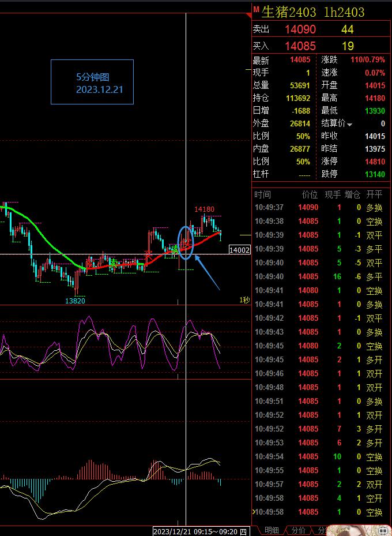392x536 pixels.
Task: Click the red M marker beside 生猪2403
Action: point(256,10)
